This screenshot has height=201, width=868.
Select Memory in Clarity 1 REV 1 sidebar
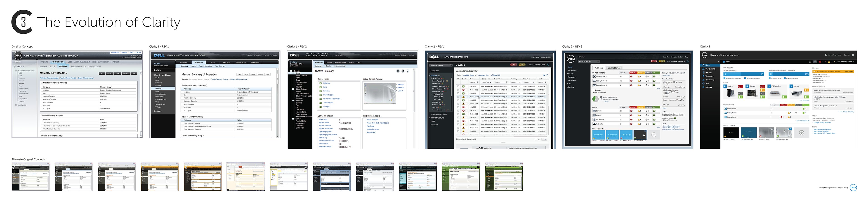(x=163, y=89)
